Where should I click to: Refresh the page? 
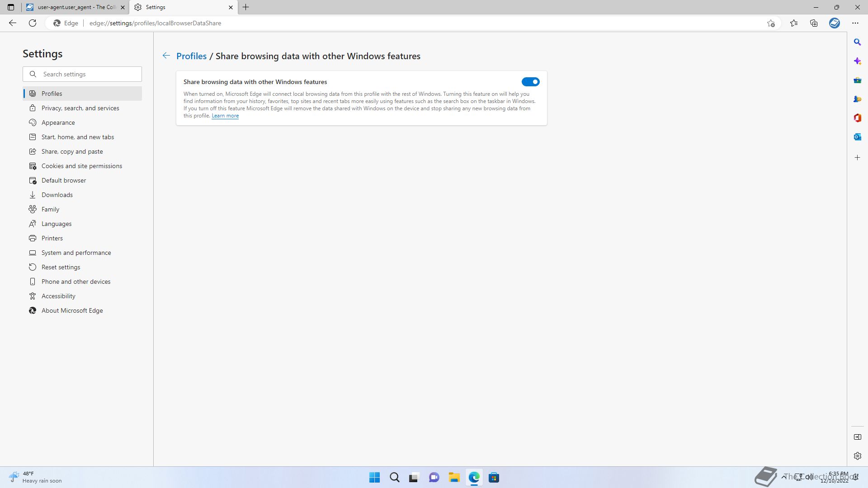pos(33,23)
